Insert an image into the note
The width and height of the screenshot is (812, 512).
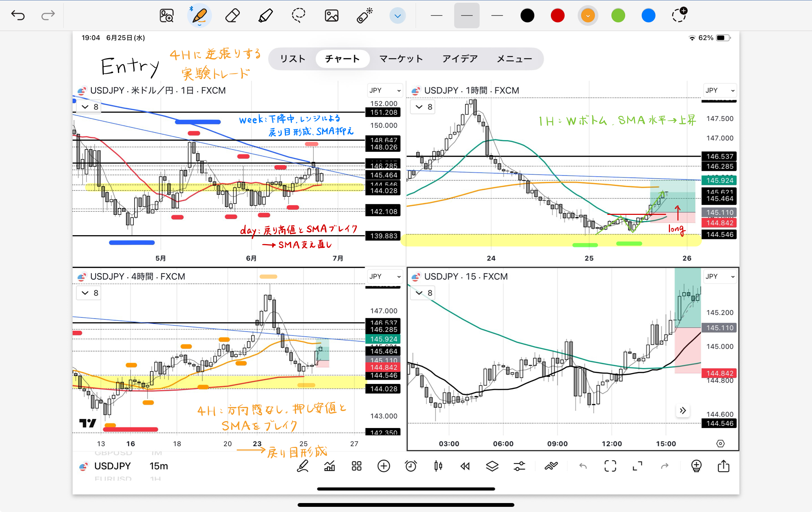(x=331, y=15)
